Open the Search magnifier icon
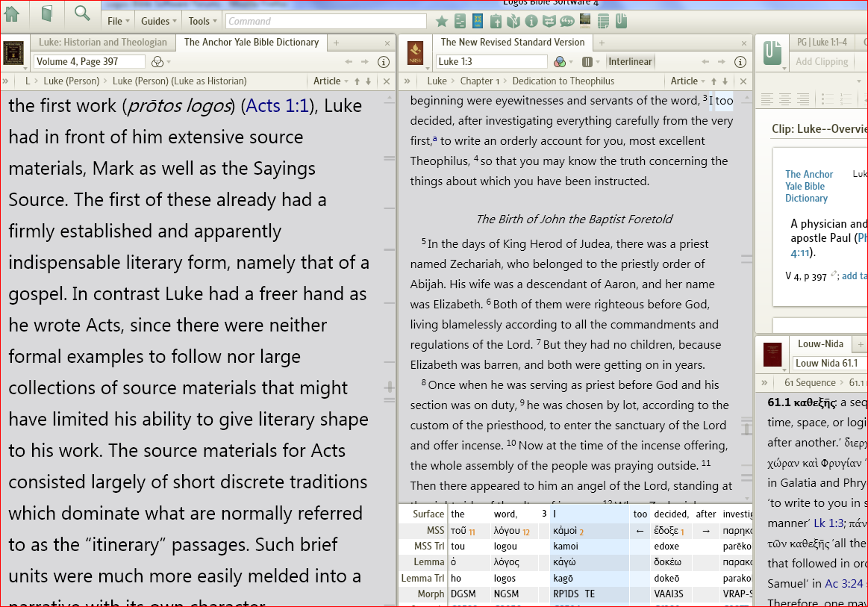This screenshot has height=607, width=868. [x=82, y=13]
